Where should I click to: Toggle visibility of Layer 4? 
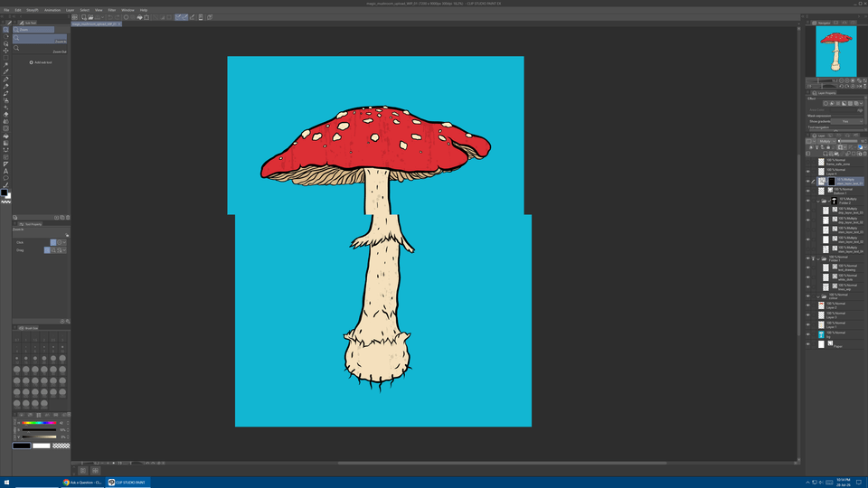(807, 172)
